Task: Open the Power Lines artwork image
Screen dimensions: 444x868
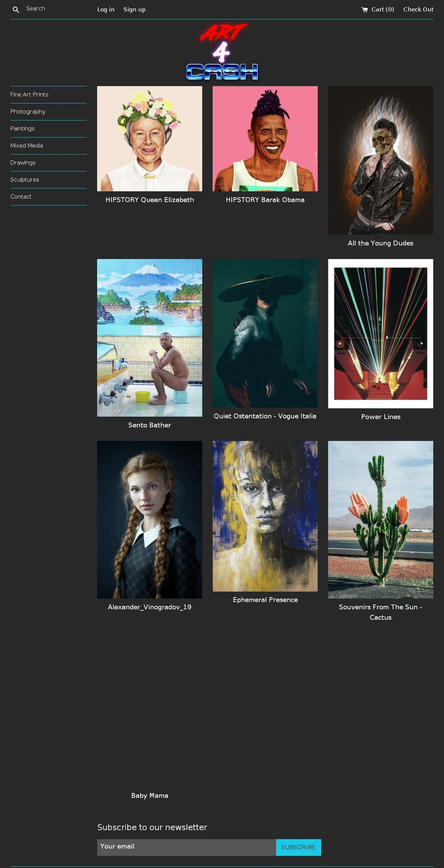Action: coord(381,333)
